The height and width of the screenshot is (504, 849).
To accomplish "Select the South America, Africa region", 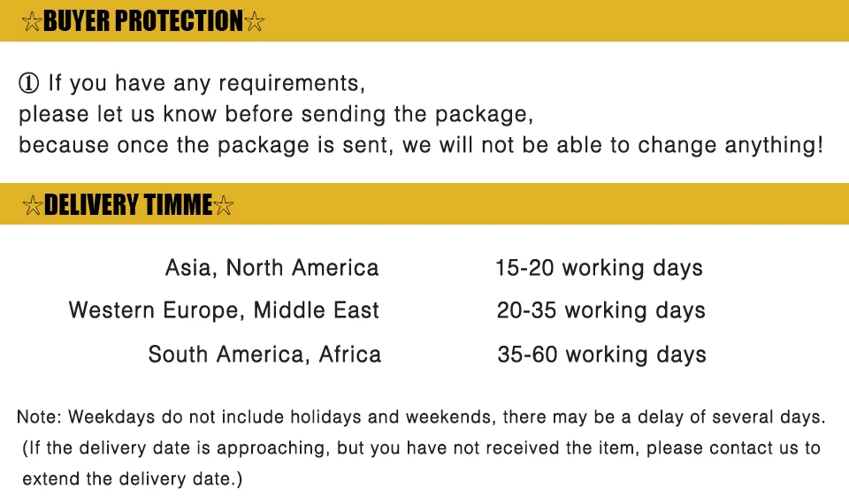I will click(264, 355).
